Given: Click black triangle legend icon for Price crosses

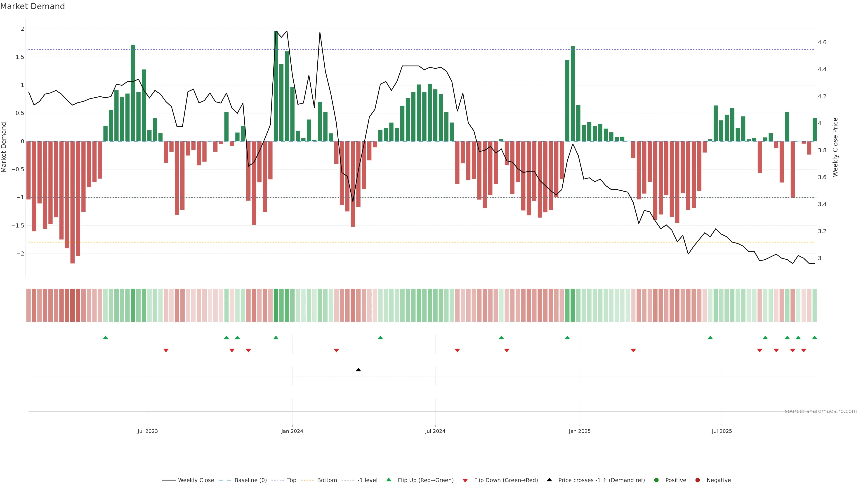Looking at the screenshot, I should tap(549, 480).
